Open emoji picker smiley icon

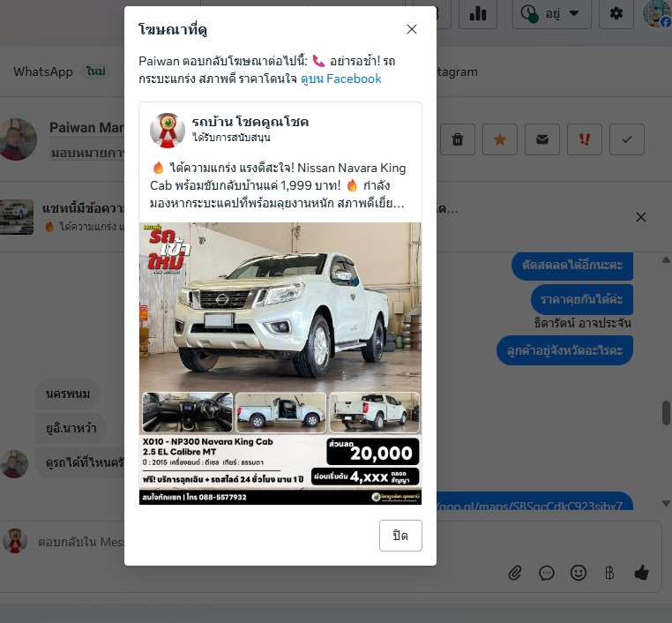pos(579,573)
